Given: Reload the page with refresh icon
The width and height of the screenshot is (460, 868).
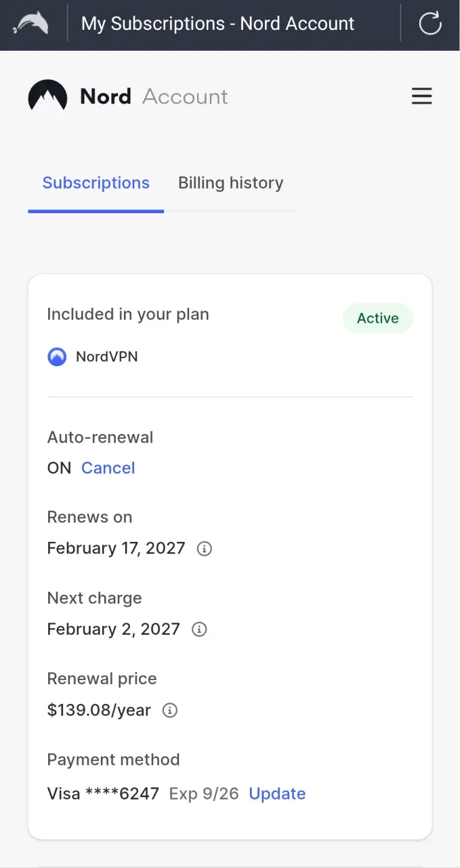Looking at the screenshot, I should point(430,24).
